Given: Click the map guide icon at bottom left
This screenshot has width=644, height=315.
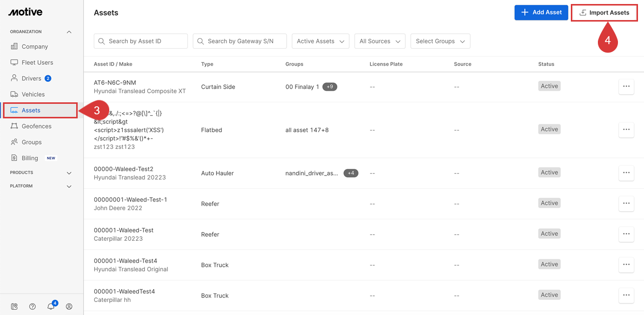Looking at the screenshot, I should pyautogui.click(x=14, y=306).
